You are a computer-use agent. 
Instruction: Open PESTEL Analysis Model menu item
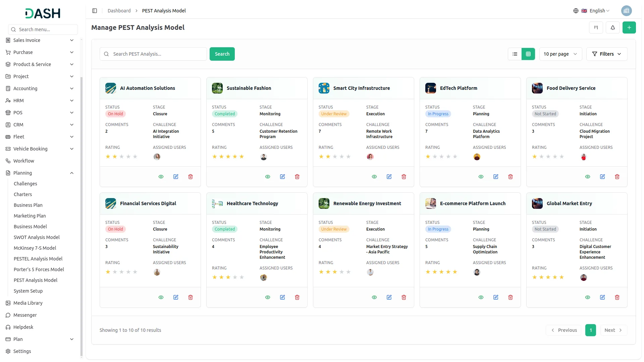(38, 259)
